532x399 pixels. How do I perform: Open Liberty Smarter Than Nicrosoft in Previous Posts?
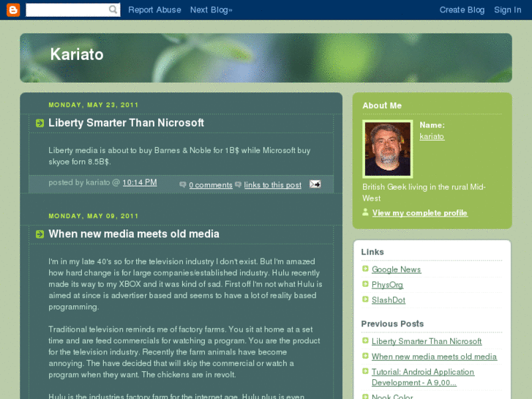(427, 342)
